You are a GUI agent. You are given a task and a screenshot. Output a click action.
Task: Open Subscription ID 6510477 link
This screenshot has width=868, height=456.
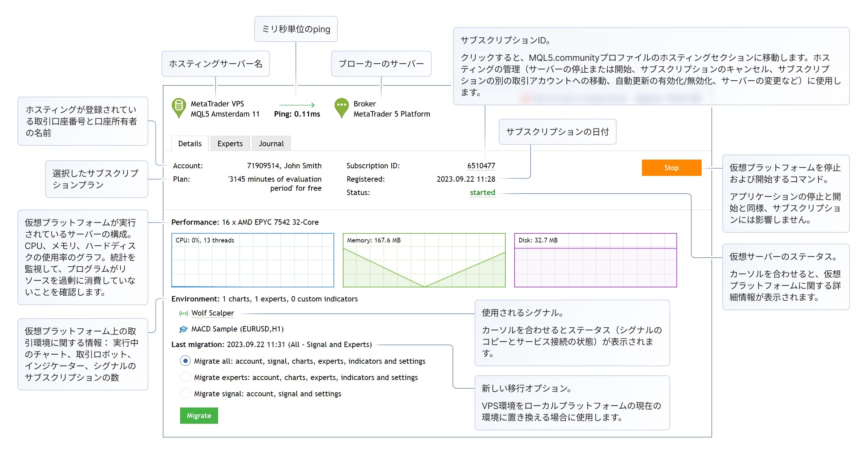pyautogui.click(x=481, y=166)
